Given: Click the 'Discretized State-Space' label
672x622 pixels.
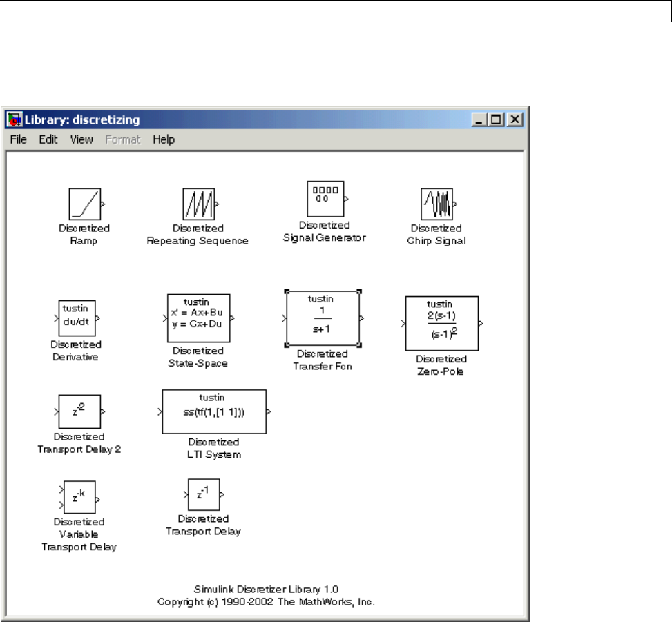Looking at the screenshot, I should (x=198, y=357).
